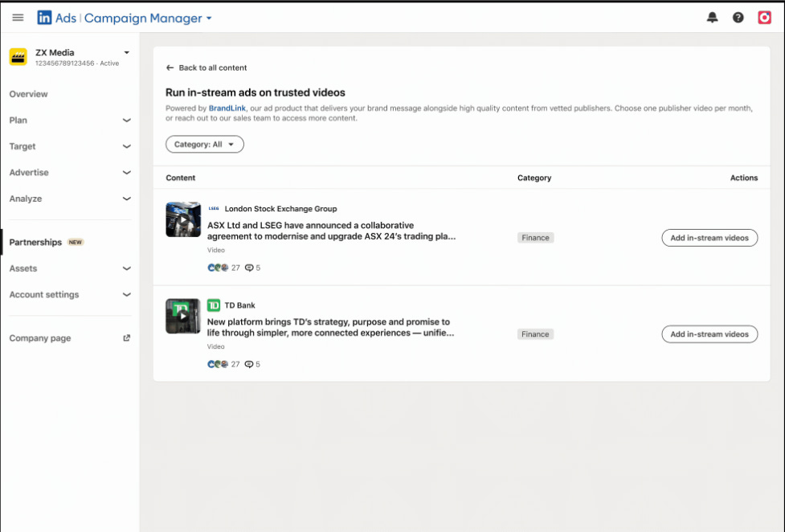Viewport: 785px width, 532px height.
Task: Click the Run in-stream ads on trusted videos heading
Action: pos(256,92)
